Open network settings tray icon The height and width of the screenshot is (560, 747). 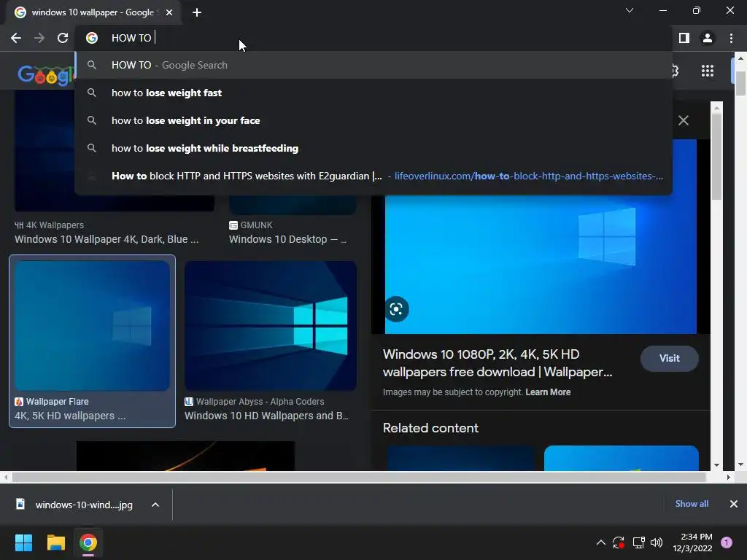tap(638, 542)
